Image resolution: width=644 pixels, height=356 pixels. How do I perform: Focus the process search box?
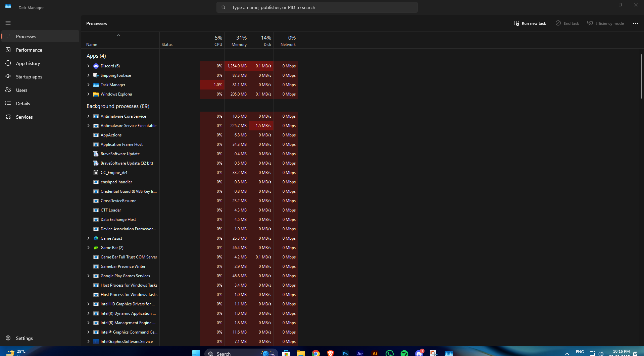click(x=317, y=7)
